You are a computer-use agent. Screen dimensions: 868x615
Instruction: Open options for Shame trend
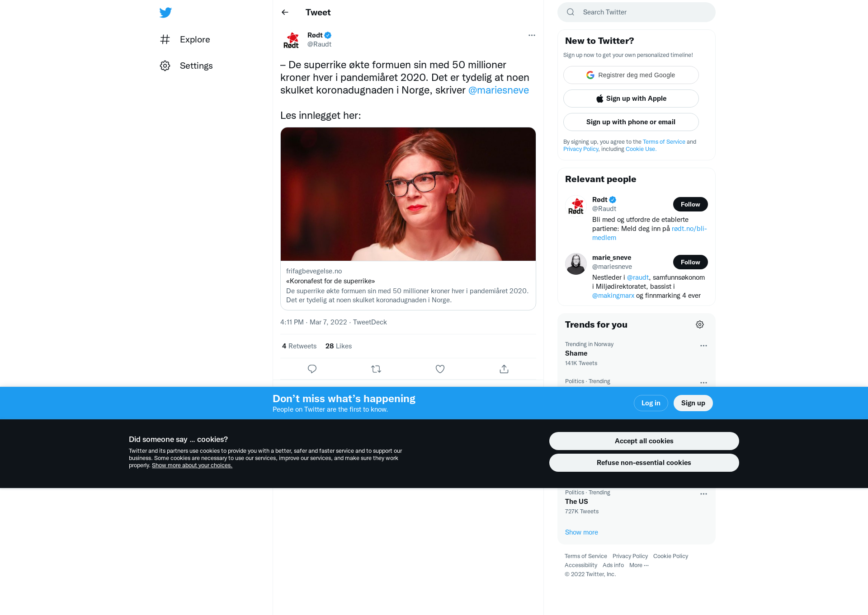tap(703, 346)
